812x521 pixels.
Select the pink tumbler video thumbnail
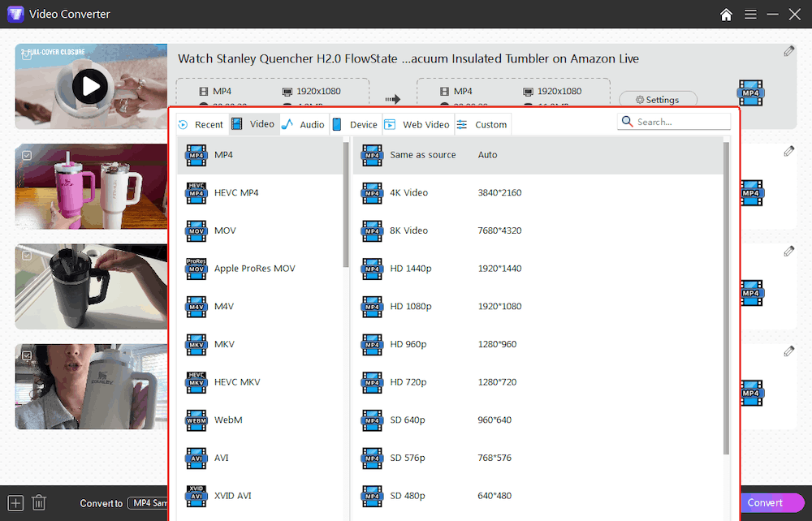(91, 187)
